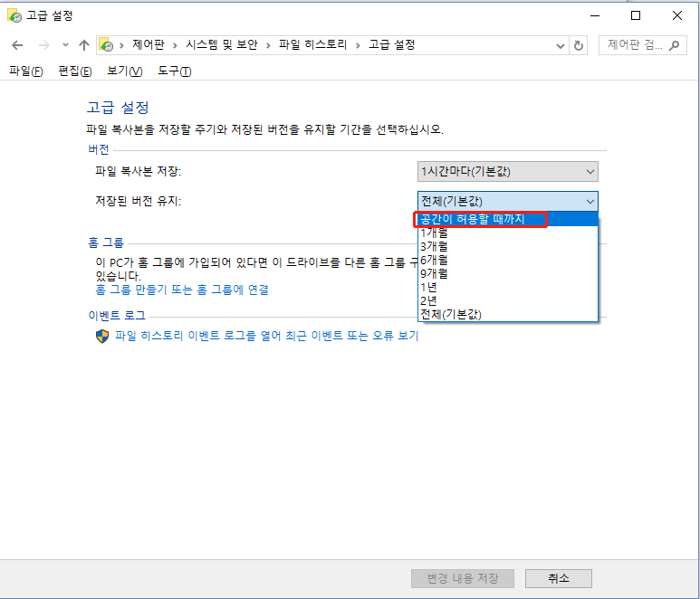Maximize the 고급 설정 window

(x=636, y=15)
